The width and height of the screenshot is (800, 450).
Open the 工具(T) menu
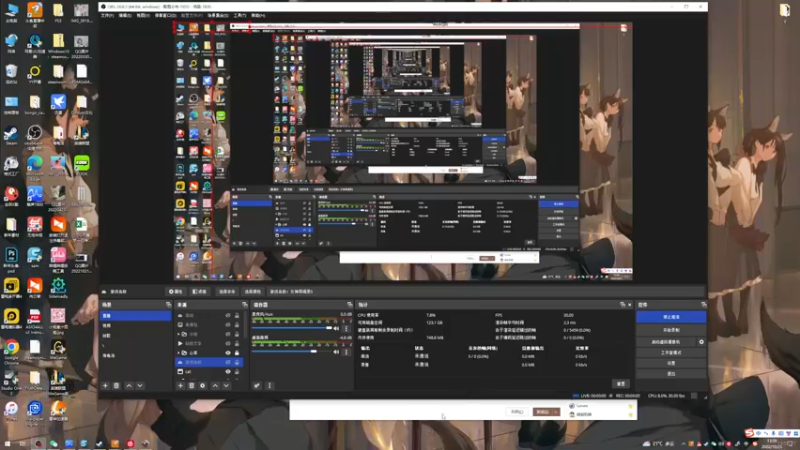pyautogui.click(x=240, y=16)
